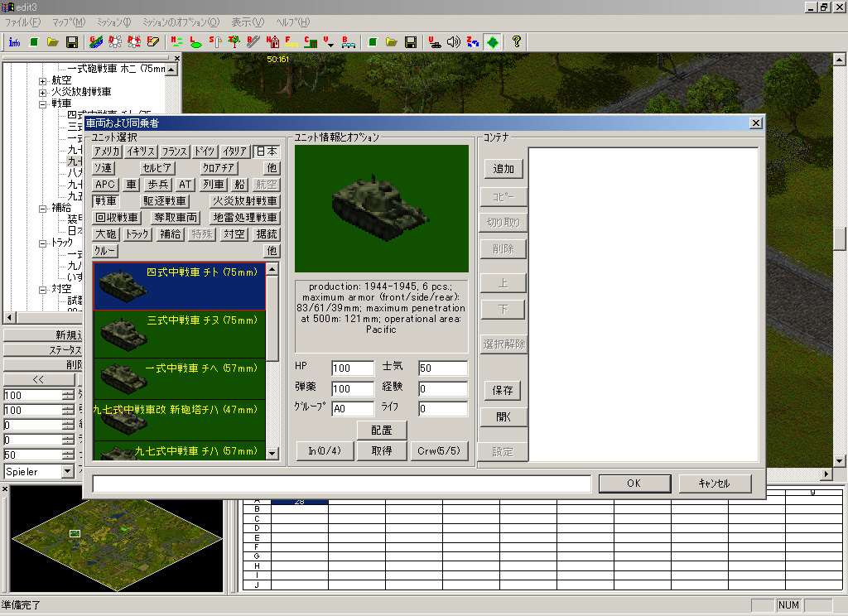Collapse the トラック tree node
The height and width of the screenshot is (616, 848).
(x=43, y=243)
